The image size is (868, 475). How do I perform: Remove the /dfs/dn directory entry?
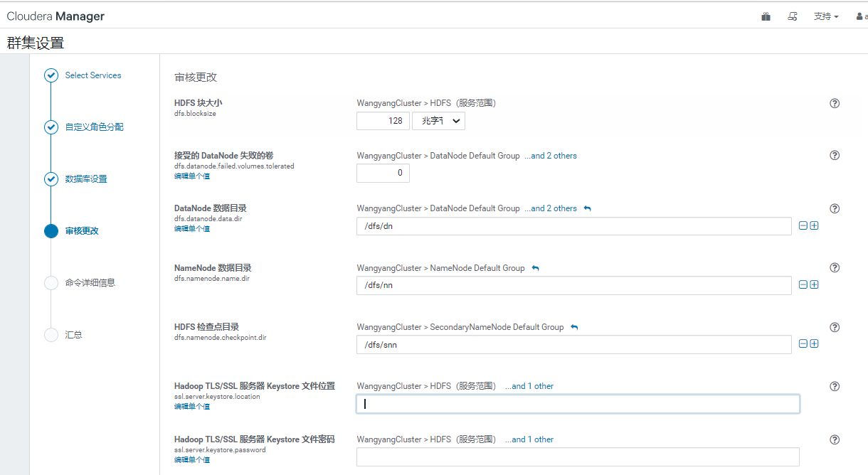(x=803, y=225)
